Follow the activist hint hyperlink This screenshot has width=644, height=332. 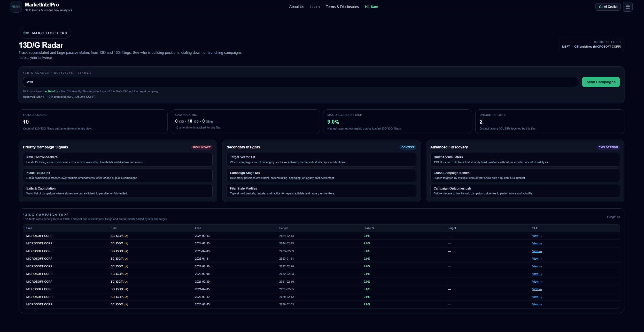pos(50,91)
